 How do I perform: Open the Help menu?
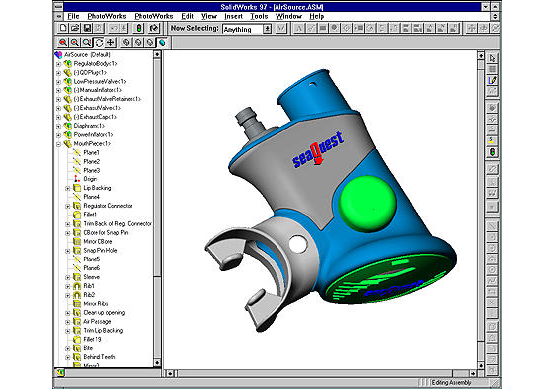click(316, 16)
